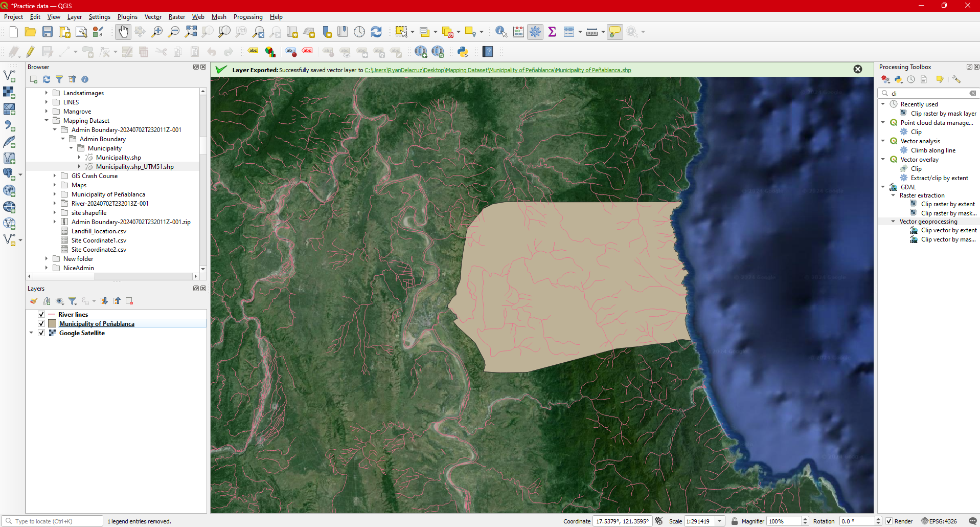This screenshot has width=980, height=527.
Task: Click the Municipality of Peñablanca layer color swatch
Action: 52,324
